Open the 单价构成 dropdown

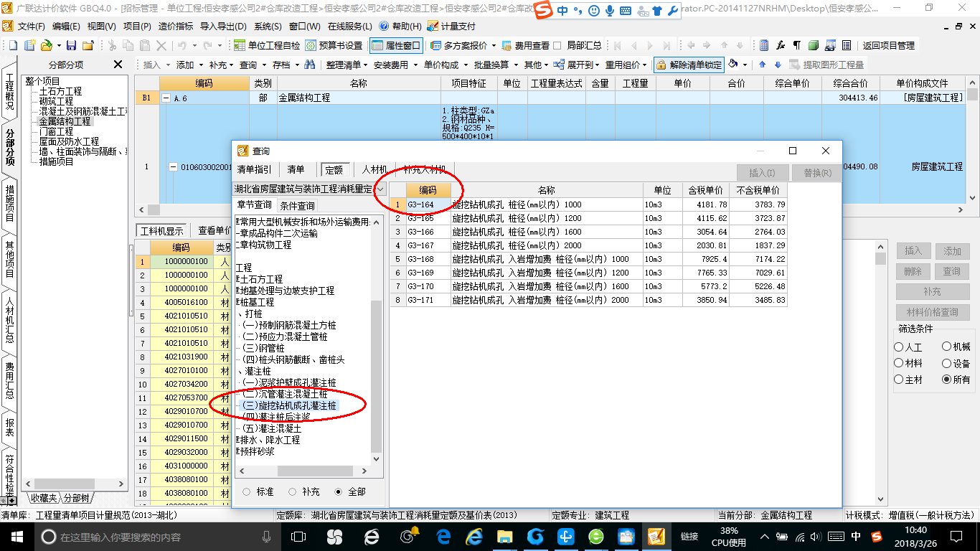(446, 65)
